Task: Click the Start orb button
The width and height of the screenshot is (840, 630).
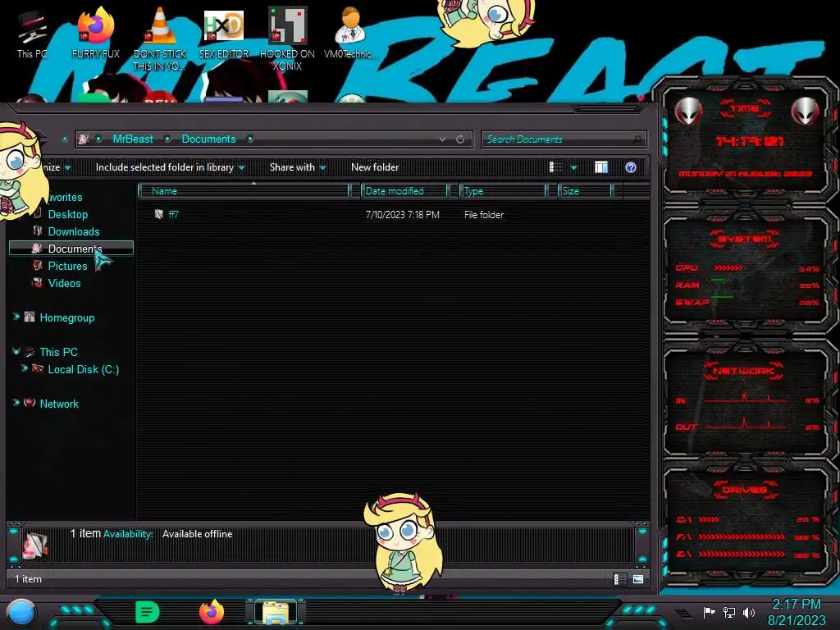Action: tap(21, 612)
